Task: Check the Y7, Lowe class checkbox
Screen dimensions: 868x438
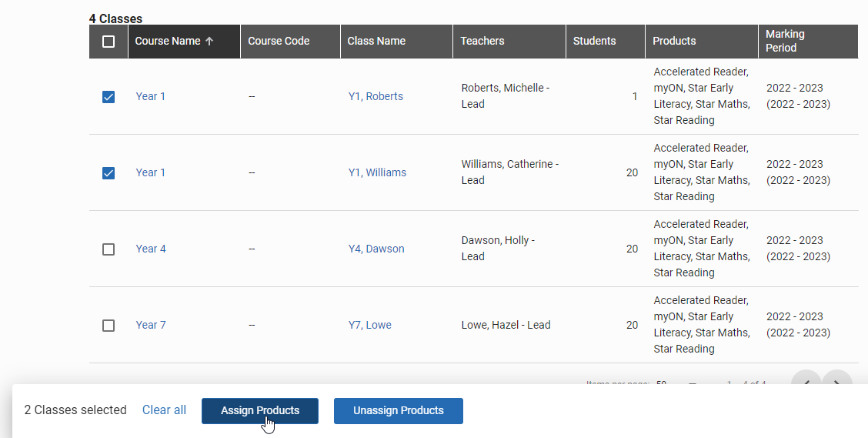Action: [x=108, y=326]
